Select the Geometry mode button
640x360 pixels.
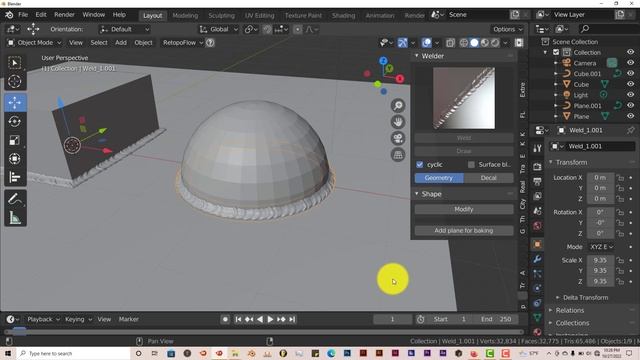(439, 178)
